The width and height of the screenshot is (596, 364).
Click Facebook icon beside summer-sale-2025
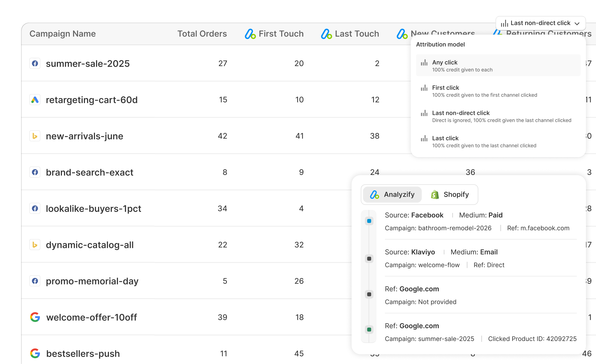tap(35, 63)
